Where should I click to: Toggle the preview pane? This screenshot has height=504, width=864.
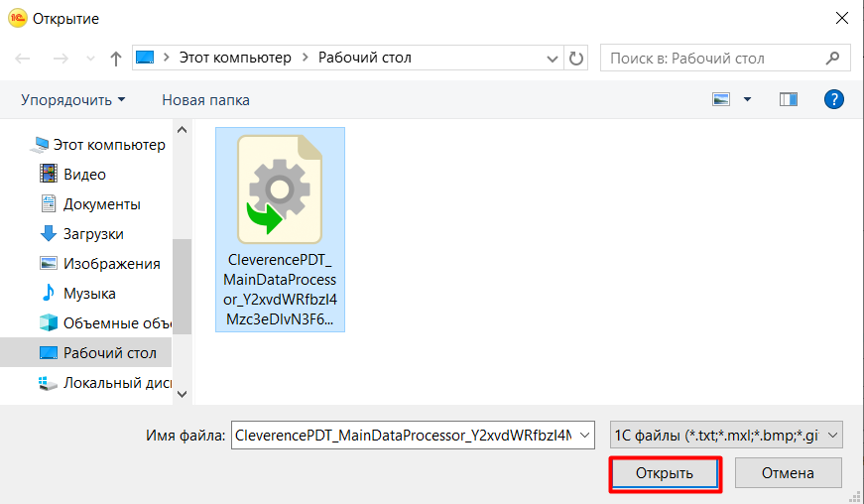[789, 99]
